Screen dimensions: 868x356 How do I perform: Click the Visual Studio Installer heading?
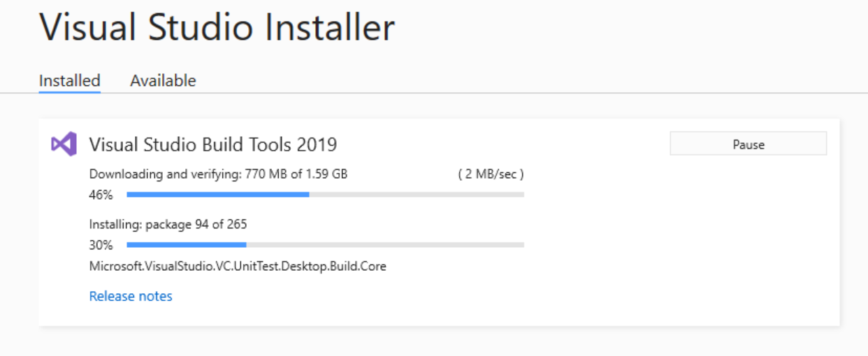tap(217, 28)
